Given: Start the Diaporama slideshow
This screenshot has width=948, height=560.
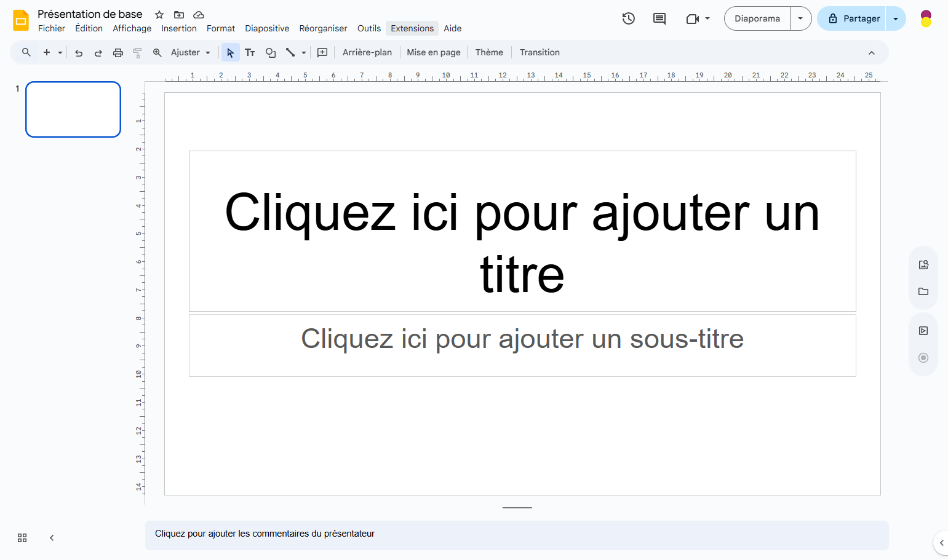Looking at the screenshot, I should pos(757,18).
